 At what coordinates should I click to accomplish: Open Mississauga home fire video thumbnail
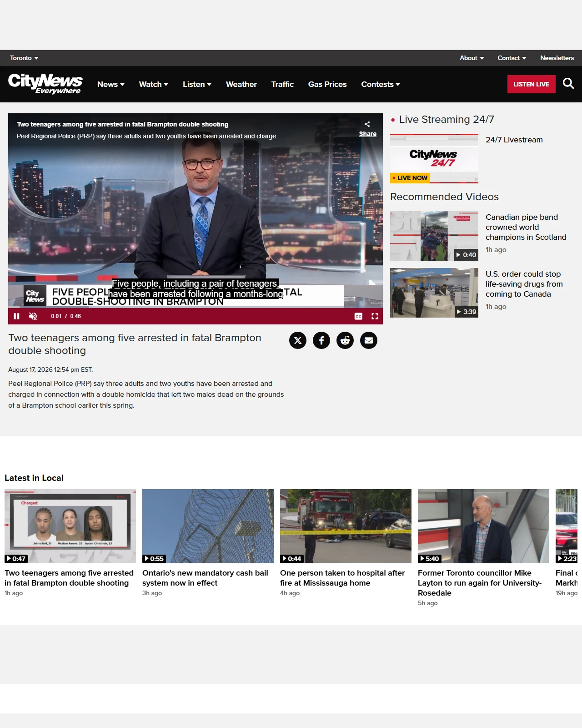(x=346, y=526)
